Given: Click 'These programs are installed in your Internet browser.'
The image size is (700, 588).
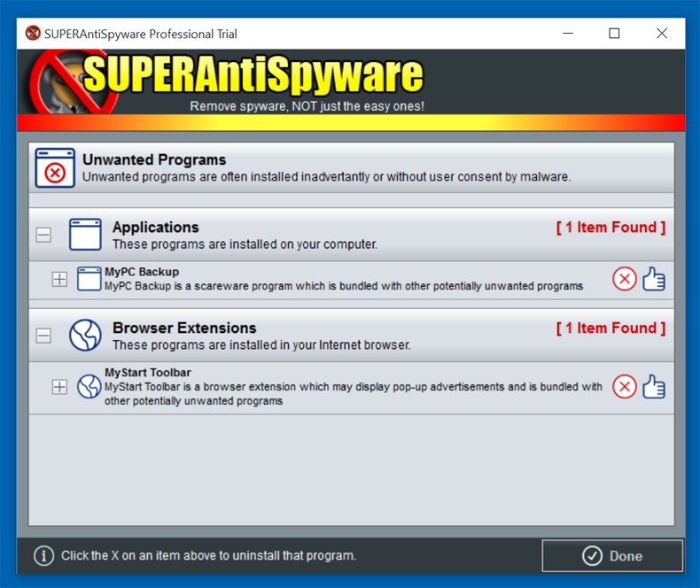Looking at the screenshot, I should [261, 345].
